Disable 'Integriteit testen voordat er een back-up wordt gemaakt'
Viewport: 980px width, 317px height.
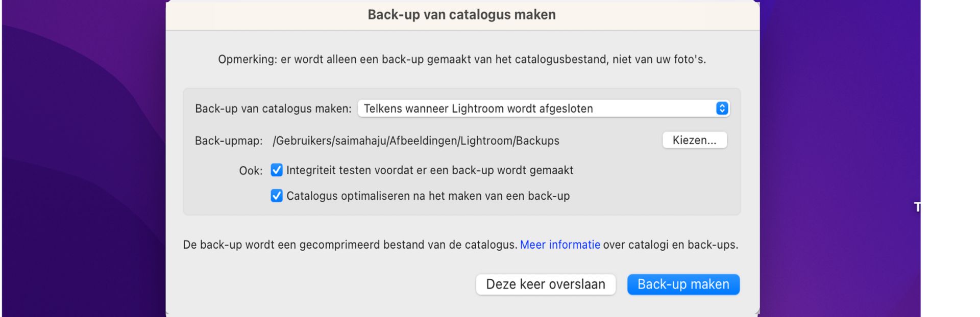pyautogui.click(x=276, y=170)
